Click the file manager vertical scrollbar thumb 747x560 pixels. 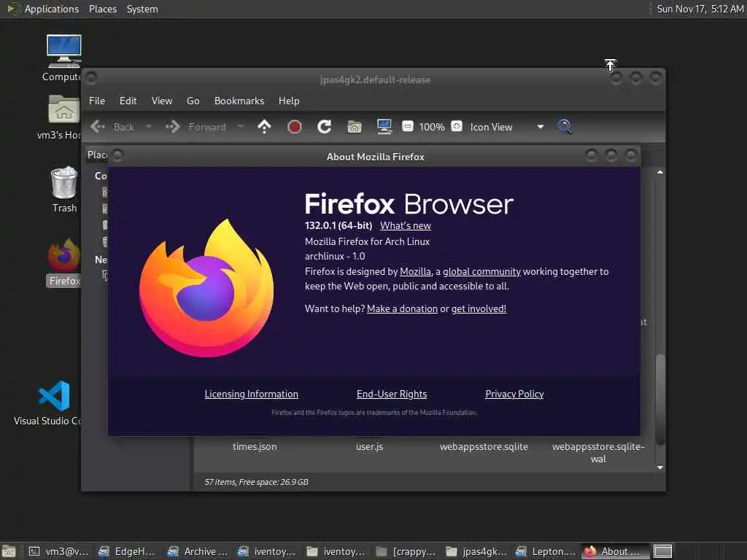(x=659, y=399)
